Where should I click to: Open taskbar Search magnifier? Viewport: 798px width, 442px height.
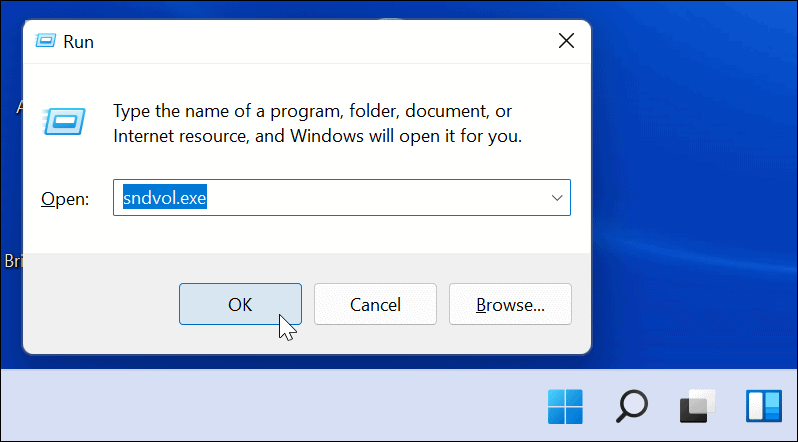point(632,407)
